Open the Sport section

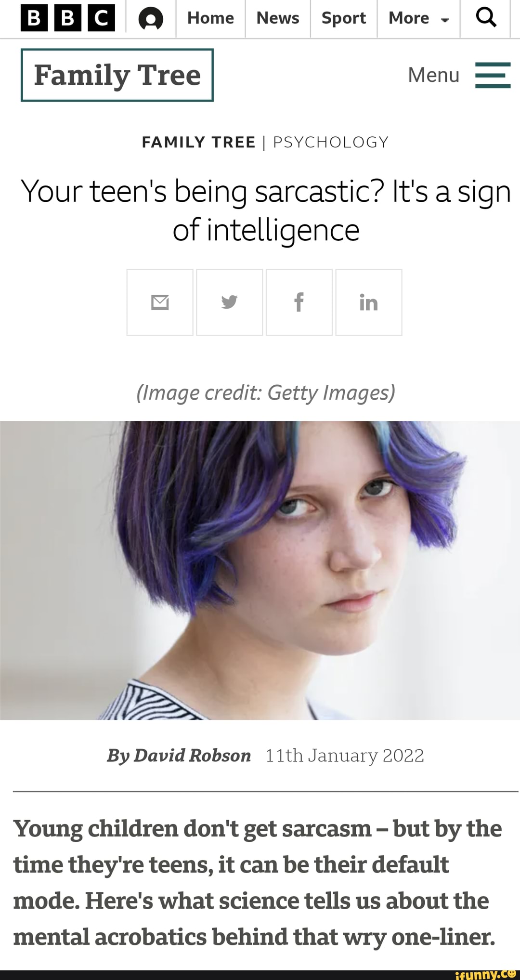tap(344, 18)
